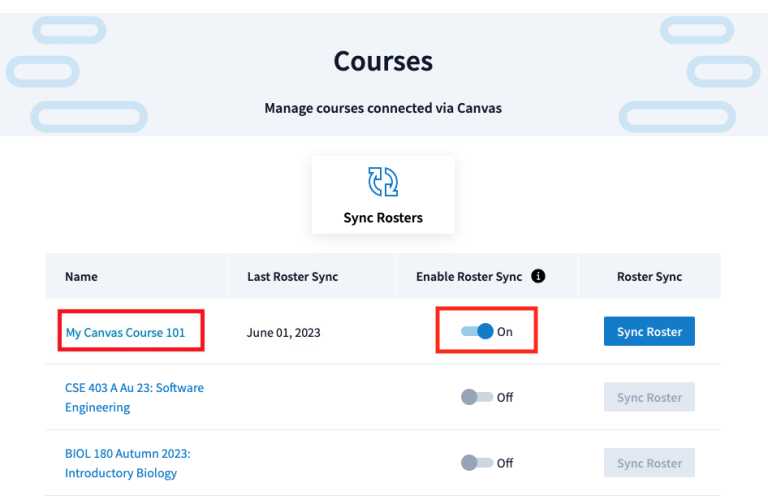This screenshot has width=768, height=500.
Task: Click the Last Roster Sync column header
Action: click(x=292, y=277)
